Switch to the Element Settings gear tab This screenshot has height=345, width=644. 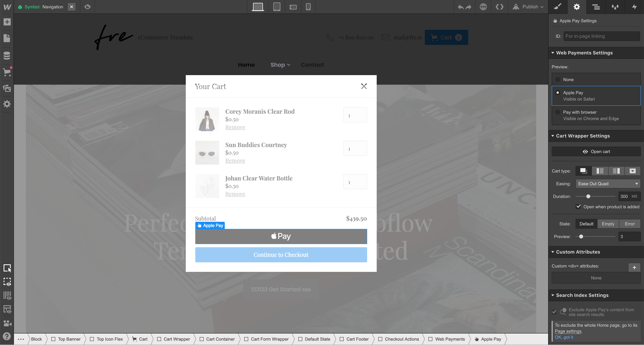coord(577,7)
